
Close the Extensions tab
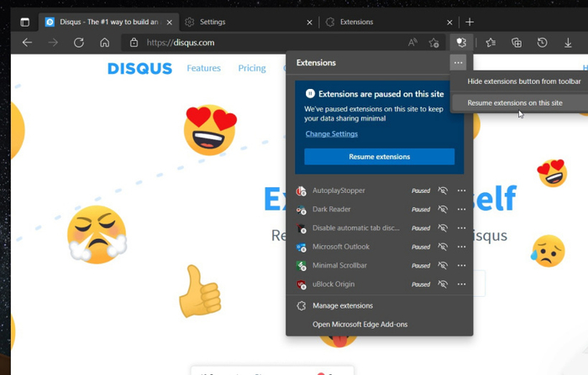coord(449,23)
